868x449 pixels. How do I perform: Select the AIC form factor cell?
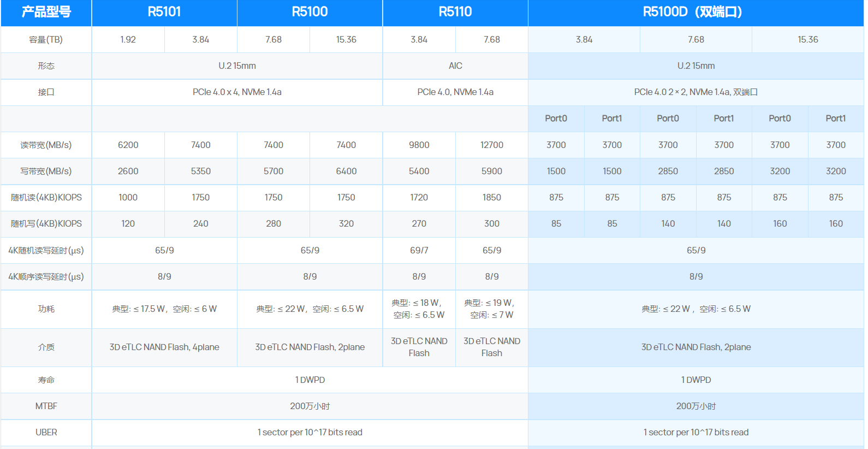coord(455,66)
